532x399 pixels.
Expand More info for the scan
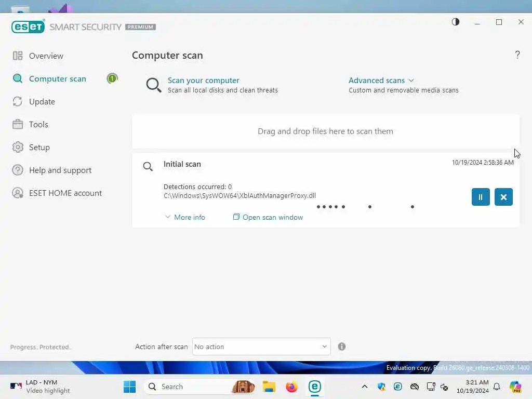[185, 217]
